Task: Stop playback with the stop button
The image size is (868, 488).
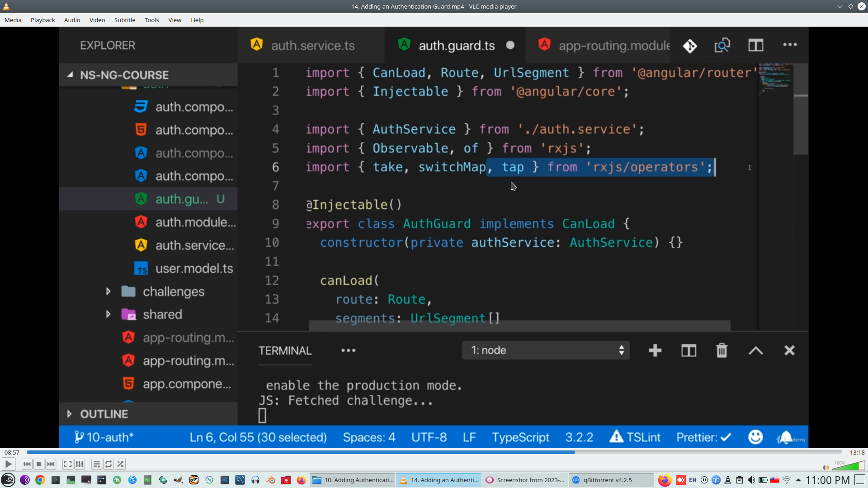Action: pyautogui.click(x=39, y=464)
